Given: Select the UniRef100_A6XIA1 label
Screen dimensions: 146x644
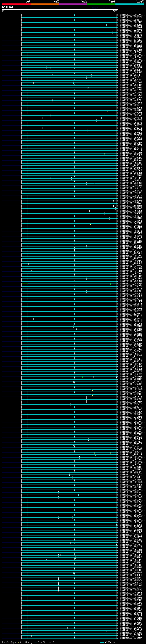Looking at the screenshot, I should pos(131,37).
